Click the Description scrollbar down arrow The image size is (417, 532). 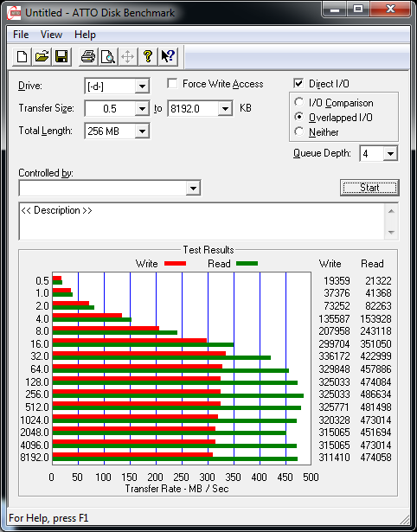tap(391, 233)
